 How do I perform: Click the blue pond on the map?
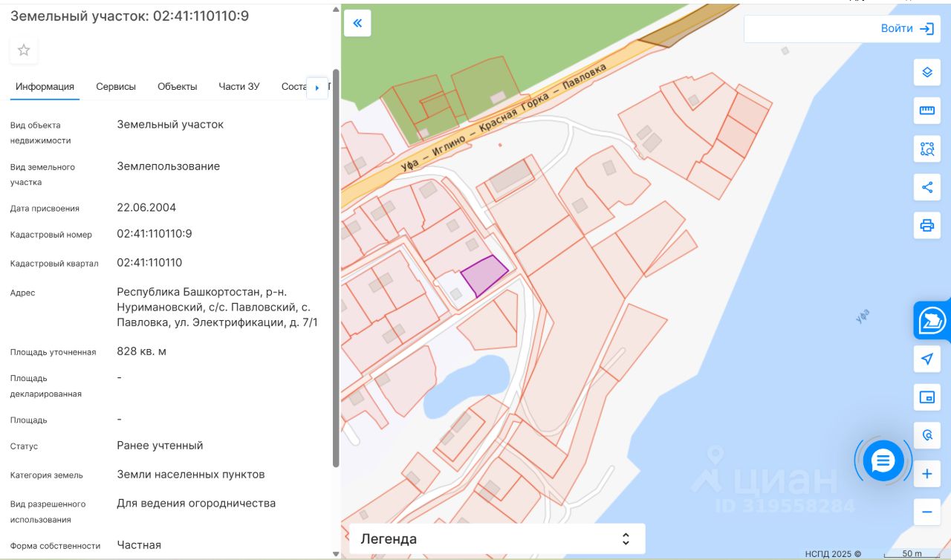coord(467,386)
